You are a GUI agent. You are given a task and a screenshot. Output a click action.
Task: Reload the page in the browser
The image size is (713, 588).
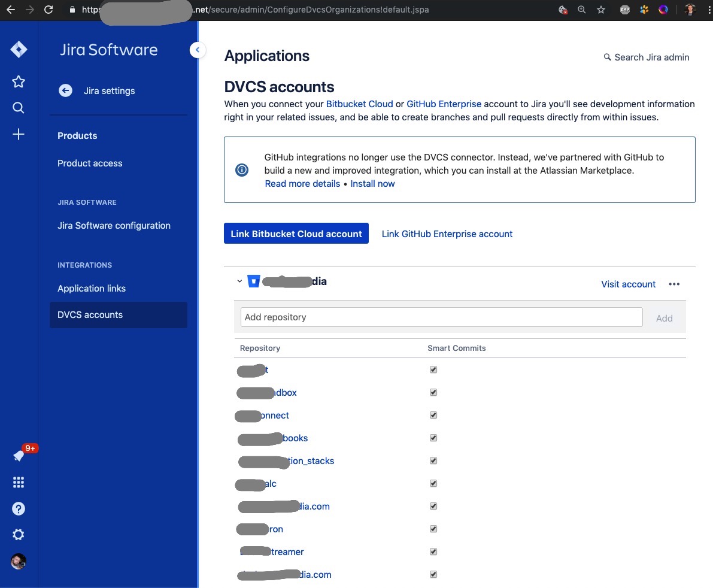48,10
